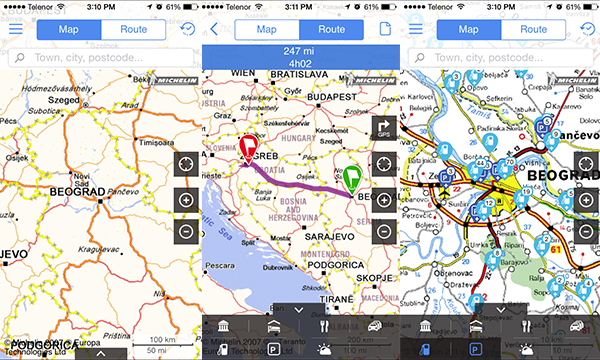Screen dimensions: 600x360
Task: Select Map tab on the 100 km scale map screen
Action: 69,29
